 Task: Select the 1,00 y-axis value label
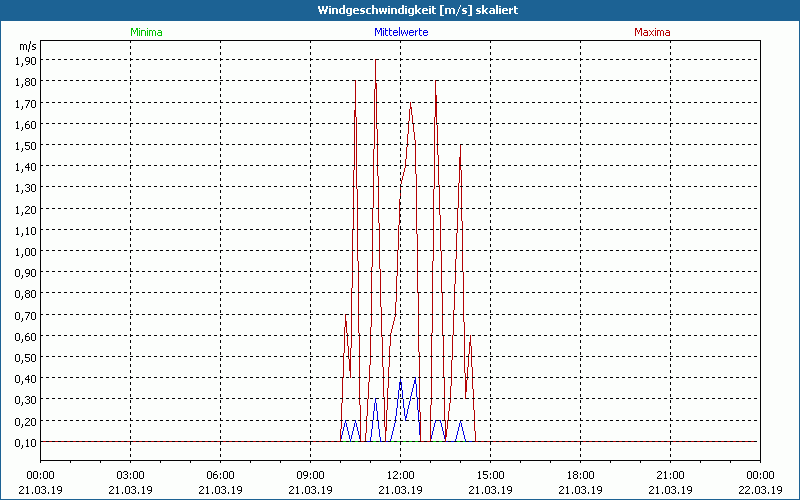tap(26, 251)
